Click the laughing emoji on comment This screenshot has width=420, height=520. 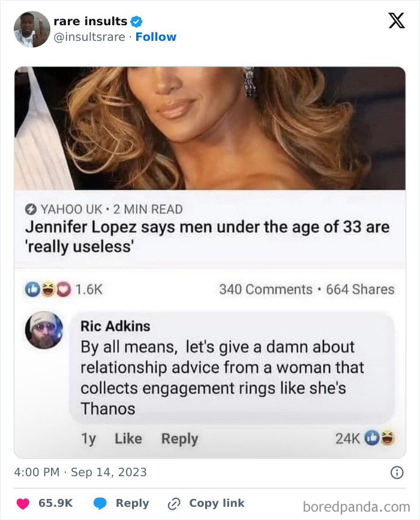pyautogui.click(x=387, y=438)
